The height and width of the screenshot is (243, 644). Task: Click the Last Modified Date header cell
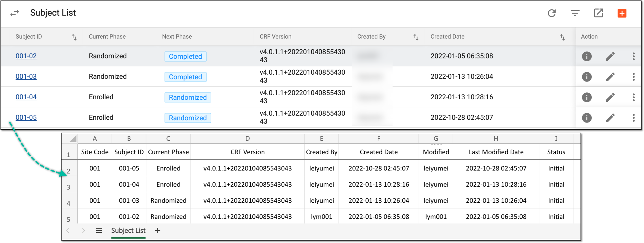point(496,152)
